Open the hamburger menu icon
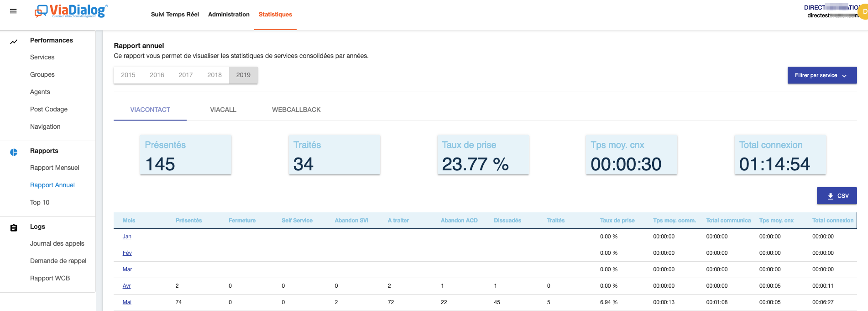The width and height of the screenshot is (868, 311). (13, 11)
